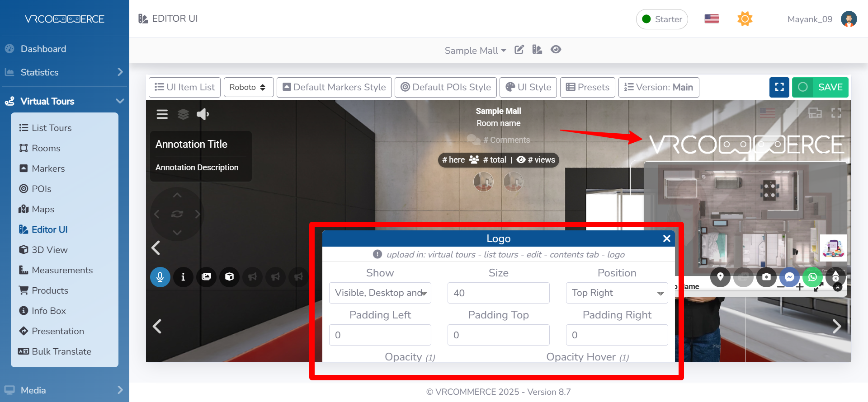The image size is (868, 402).
Task: Toggle the blue fullscreen editor button
Action: point(779,87)
